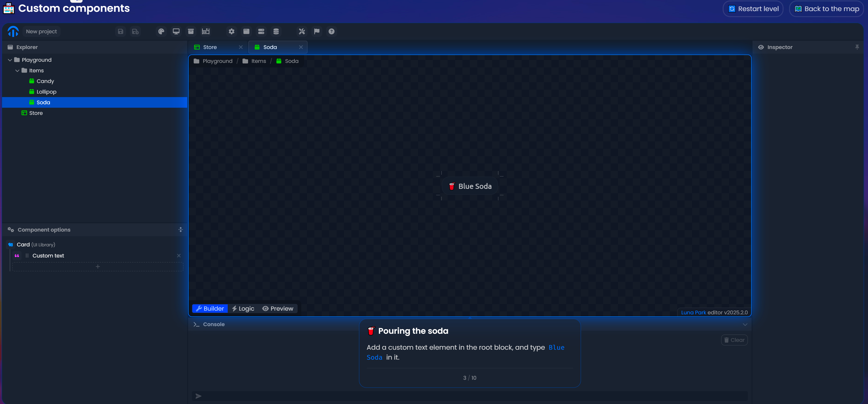868x404 pixels.
Task: Open the theme palette icon
Action: coord(161,31)
